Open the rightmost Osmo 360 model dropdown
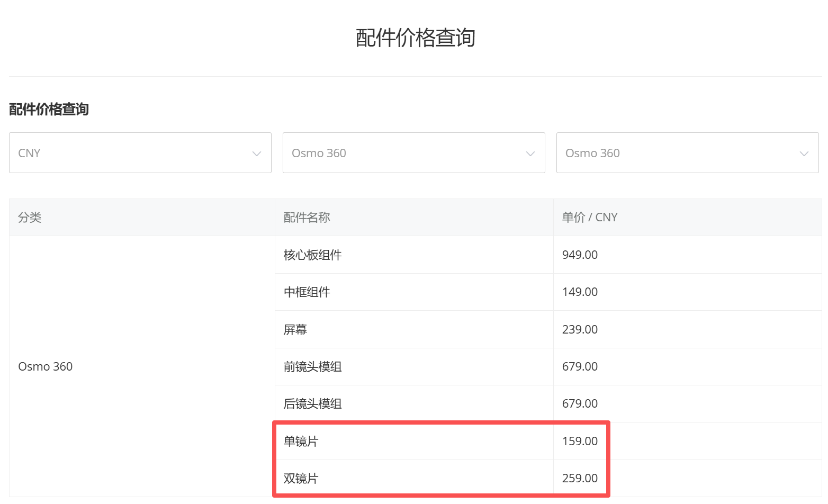 point(688,153)
